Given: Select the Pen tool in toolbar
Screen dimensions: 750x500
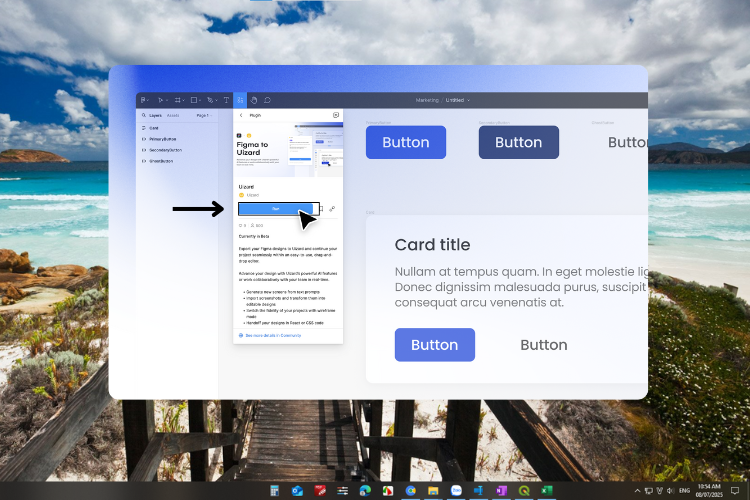Looking at the screenshot, I should click(x=210, y=100).
